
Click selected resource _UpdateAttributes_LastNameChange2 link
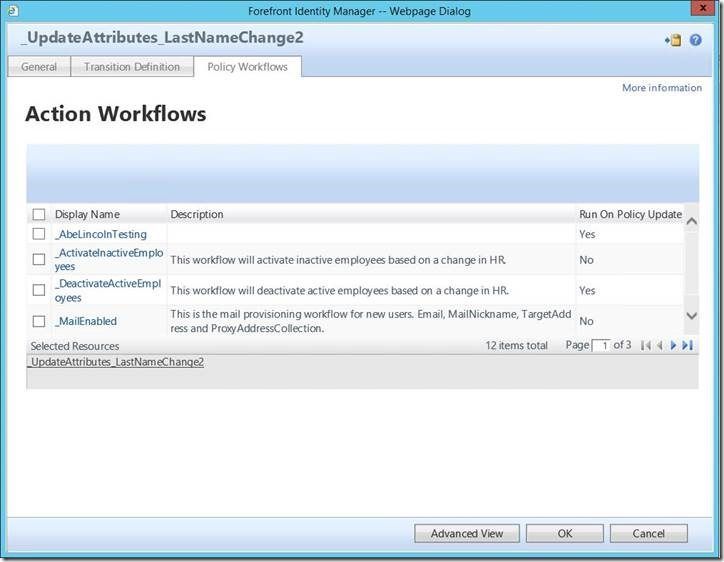[x=115, y=362]
